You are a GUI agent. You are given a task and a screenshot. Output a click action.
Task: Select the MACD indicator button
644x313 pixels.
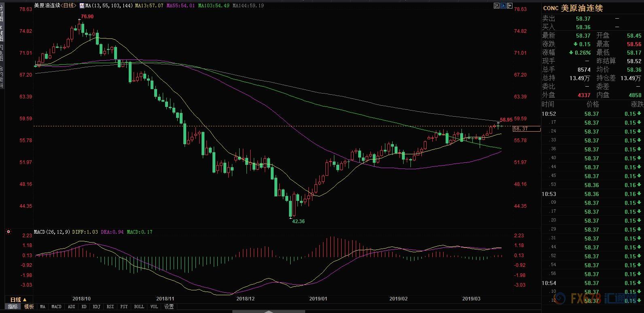(x=56, y=307)
